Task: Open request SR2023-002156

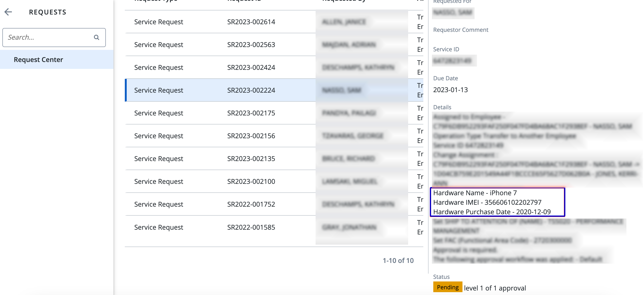Action: coord(251,136)
